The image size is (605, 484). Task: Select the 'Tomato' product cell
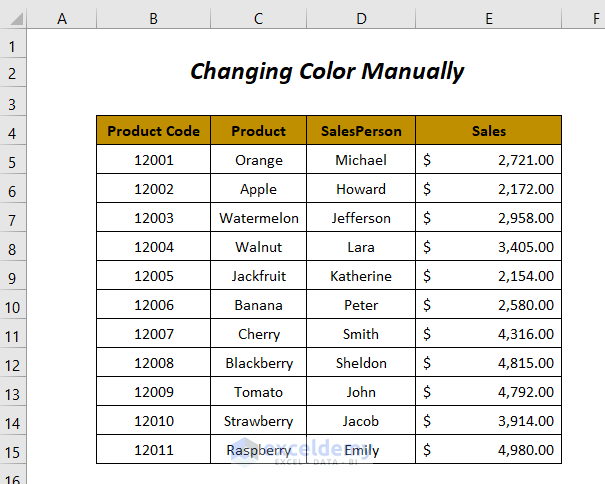click(259, 391)
